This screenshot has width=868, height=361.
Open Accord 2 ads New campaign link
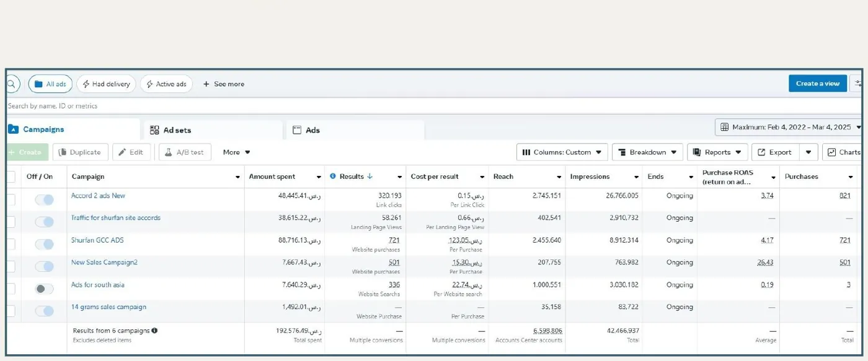98,196
